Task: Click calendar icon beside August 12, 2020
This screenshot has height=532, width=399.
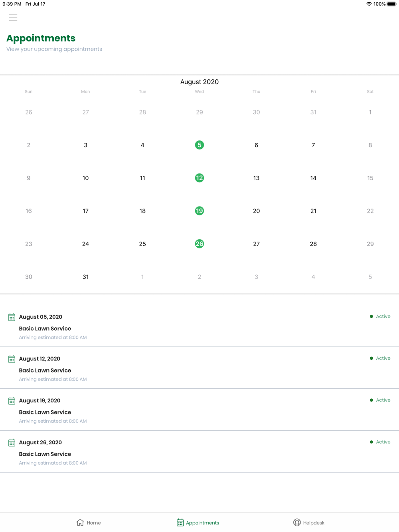Action: pos(12,359)
